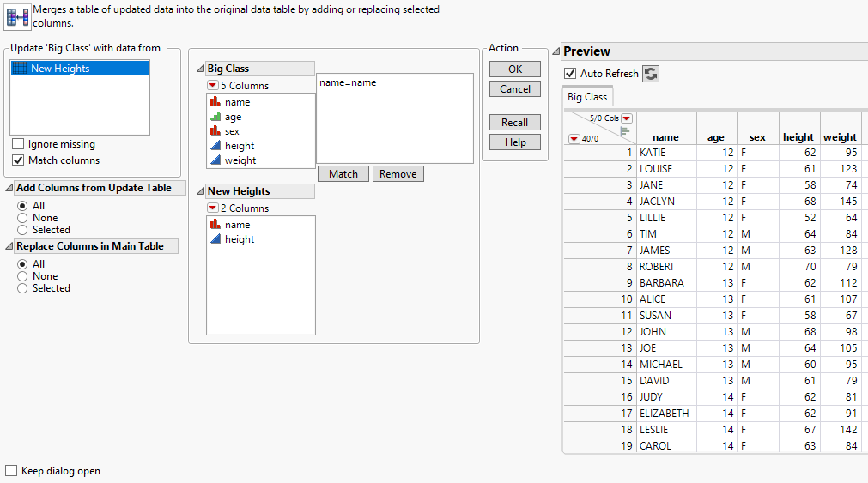Toggle the Keep dialog open checkbox

[11, 471]
